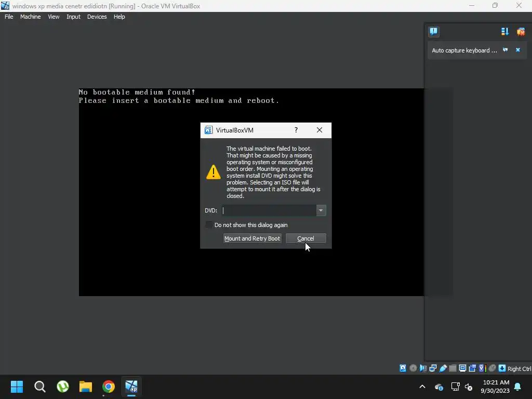Click the notification sort order icon
This screenshot has width=532, height=399.
tap(505, 32)
